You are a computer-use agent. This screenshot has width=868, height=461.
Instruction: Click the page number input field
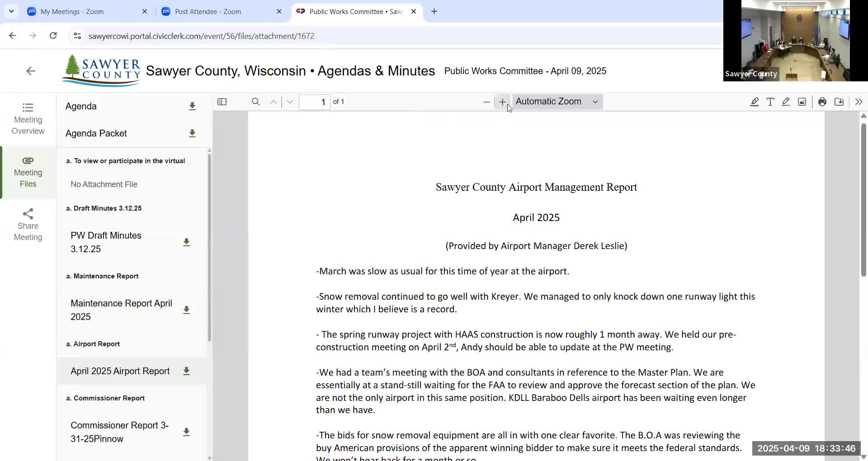pyautogui.click(x=315, y=102)
